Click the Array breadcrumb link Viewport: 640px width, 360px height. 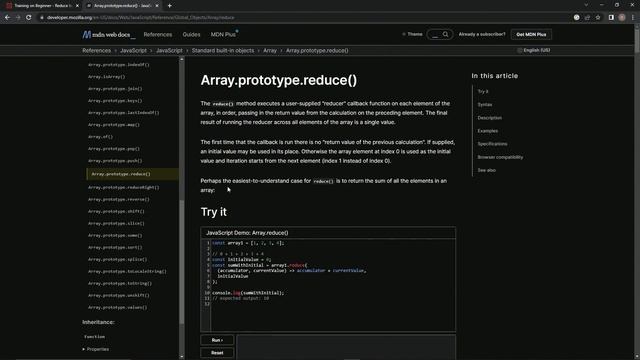270,51
